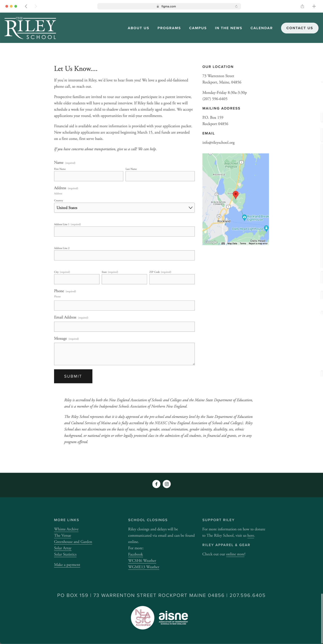Click the Phone input field
Image resolution: width=323 pixels, height=644 pixels.
(124, 306)
